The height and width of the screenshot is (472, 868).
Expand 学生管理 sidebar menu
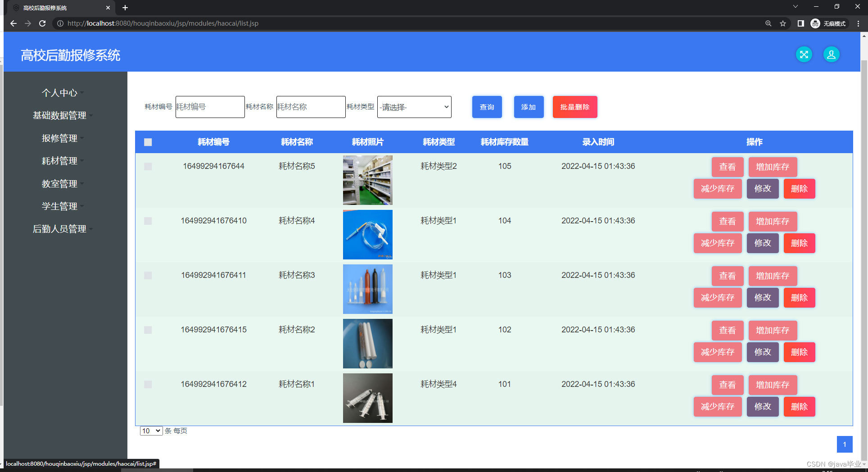coord(63,206)
